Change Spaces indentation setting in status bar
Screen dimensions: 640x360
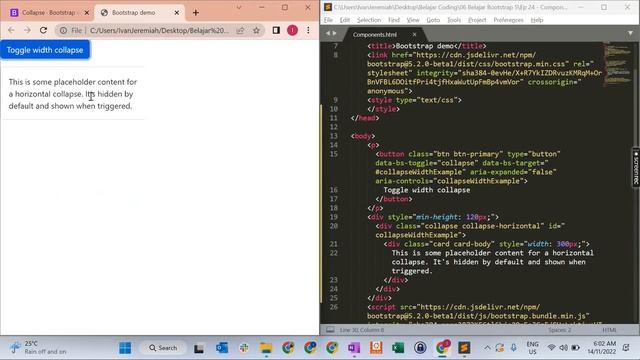[560, 330]
